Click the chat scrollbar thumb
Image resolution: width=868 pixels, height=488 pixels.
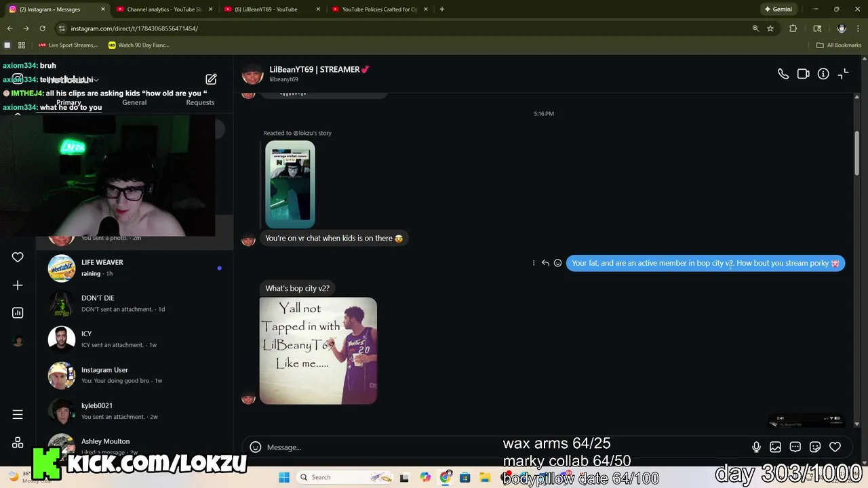[857, 152]
